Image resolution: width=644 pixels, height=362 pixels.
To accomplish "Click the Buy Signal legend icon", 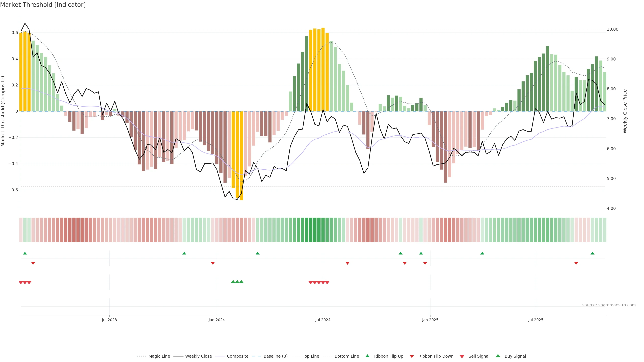I will pos(498,356).
